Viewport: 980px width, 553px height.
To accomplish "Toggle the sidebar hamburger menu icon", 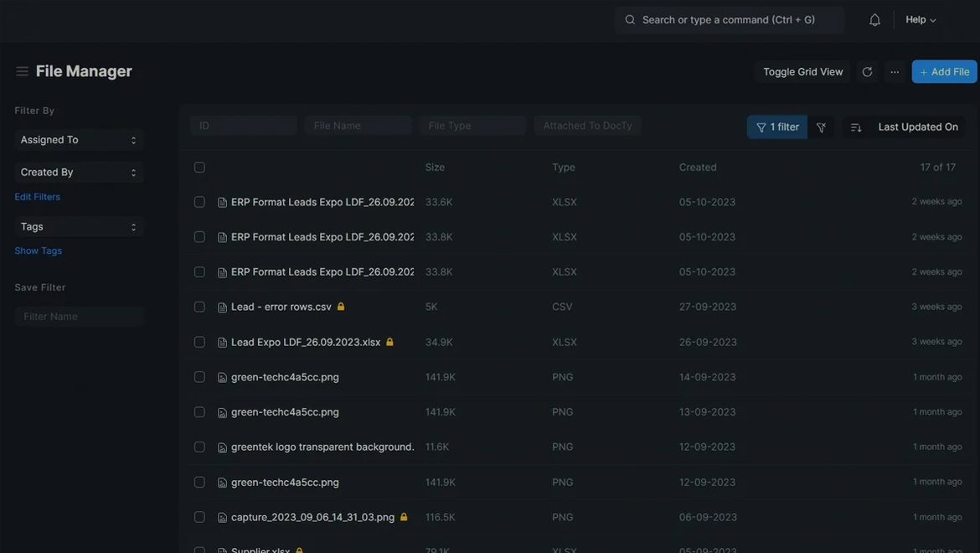I will [22, 71].
